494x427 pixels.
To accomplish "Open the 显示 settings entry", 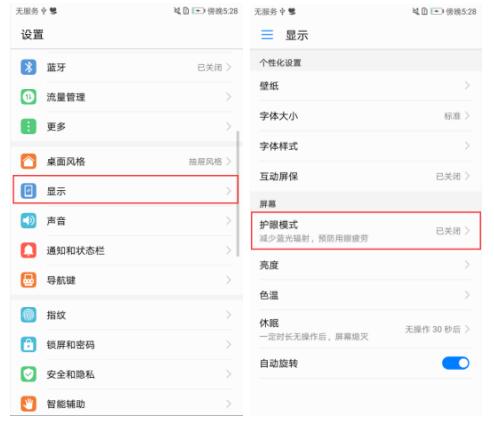I will pyautogui.click(x=126, y=190).
